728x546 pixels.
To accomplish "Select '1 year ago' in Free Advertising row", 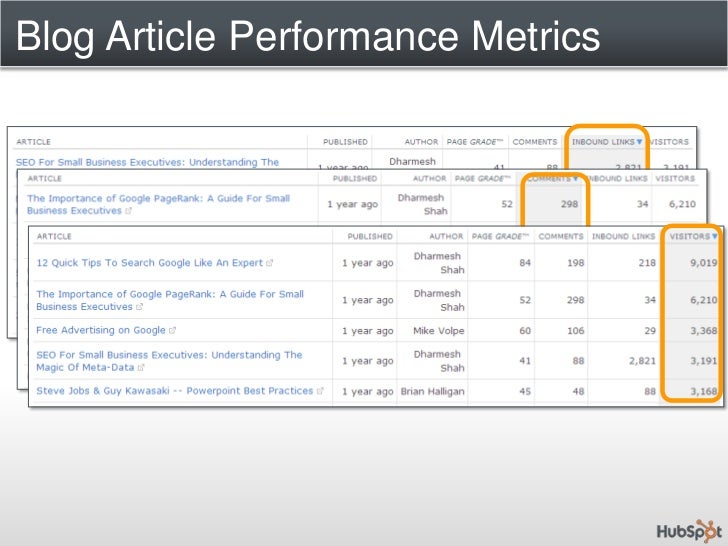I will tap(368, 331).
